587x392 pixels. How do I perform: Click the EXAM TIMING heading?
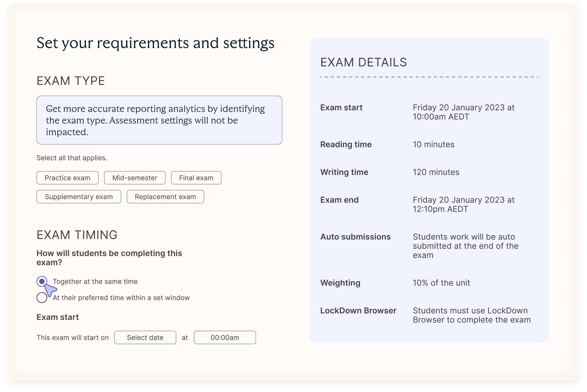77,235
